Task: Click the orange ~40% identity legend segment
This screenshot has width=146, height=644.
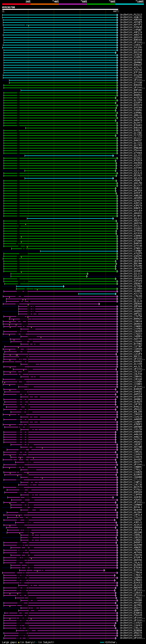Action: click(x=45, y=4)
